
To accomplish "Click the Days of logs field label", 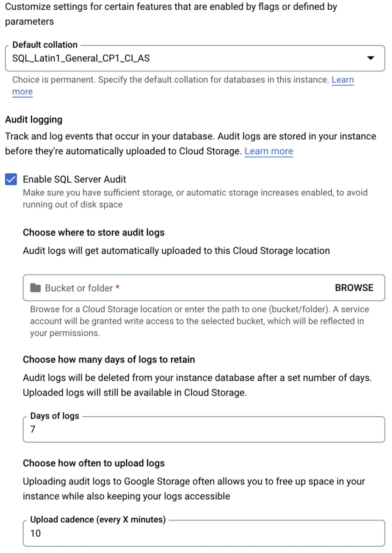I will [x=54, y=416].
